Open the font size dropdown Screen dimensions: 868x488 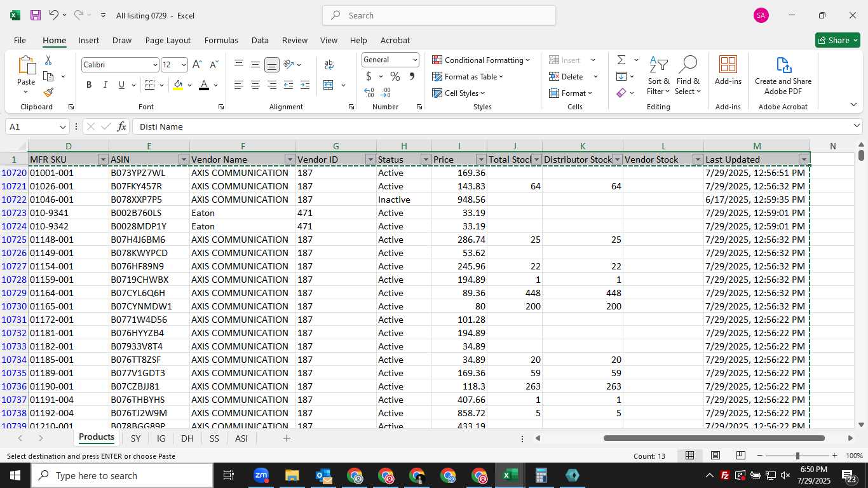(x=184, y=65)
